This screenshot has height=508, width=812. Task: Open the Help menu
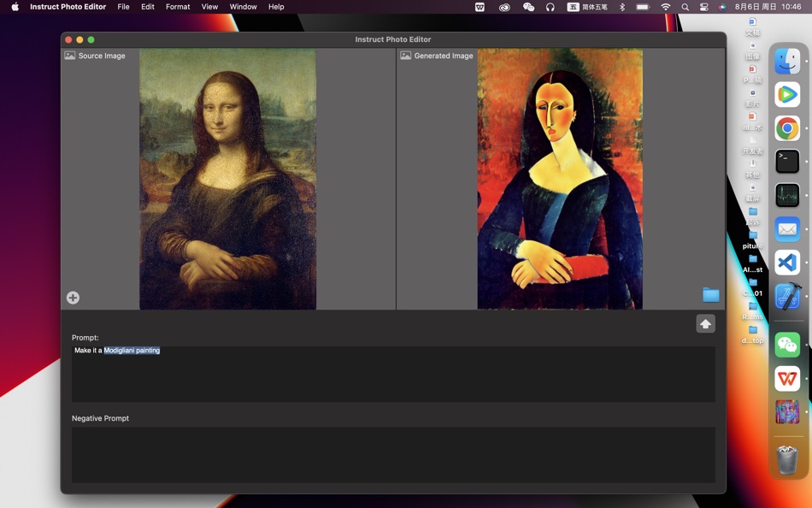276,7
